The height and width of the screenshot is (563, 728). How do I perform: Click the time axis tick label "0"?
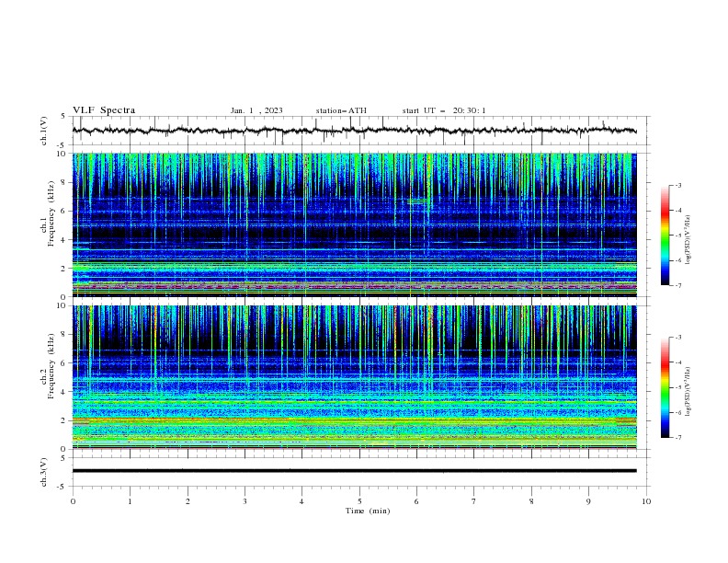tap(73, 501)
